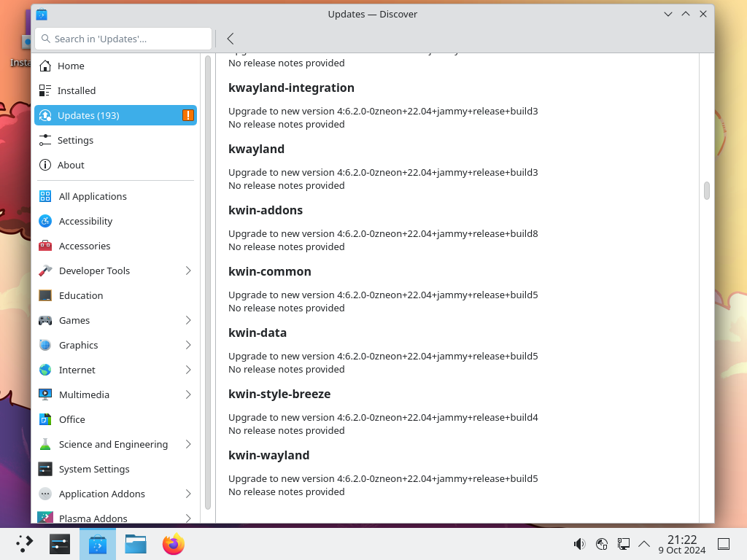
Task: Expand the Multimedia subcategories chevron
Action: (188, 394)
